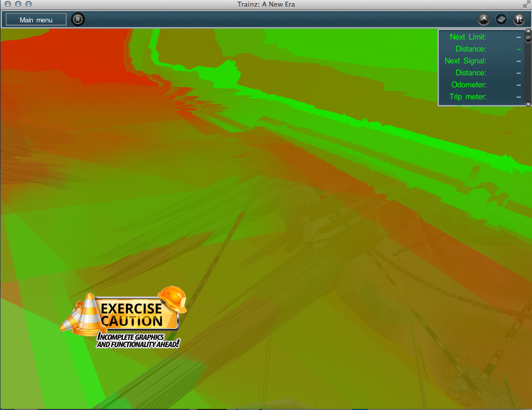The image size is (532, 410).
Task: Click the flat tile icon in toolbar
Action: [x=501, y=20]
